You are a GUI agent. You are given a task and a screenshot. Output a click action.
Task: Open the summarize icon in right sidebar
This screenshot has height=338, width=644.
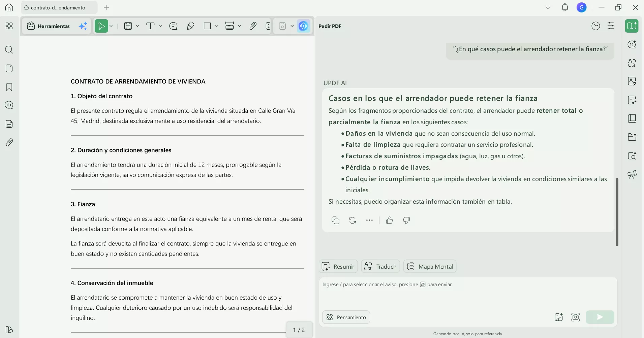[632, 100]
